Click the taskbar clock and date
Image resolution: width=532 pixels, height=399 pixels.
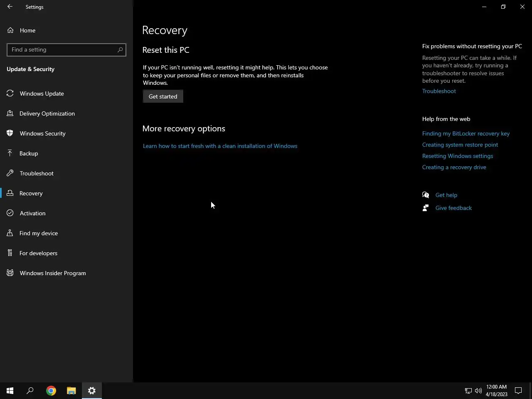pos(497,391)
